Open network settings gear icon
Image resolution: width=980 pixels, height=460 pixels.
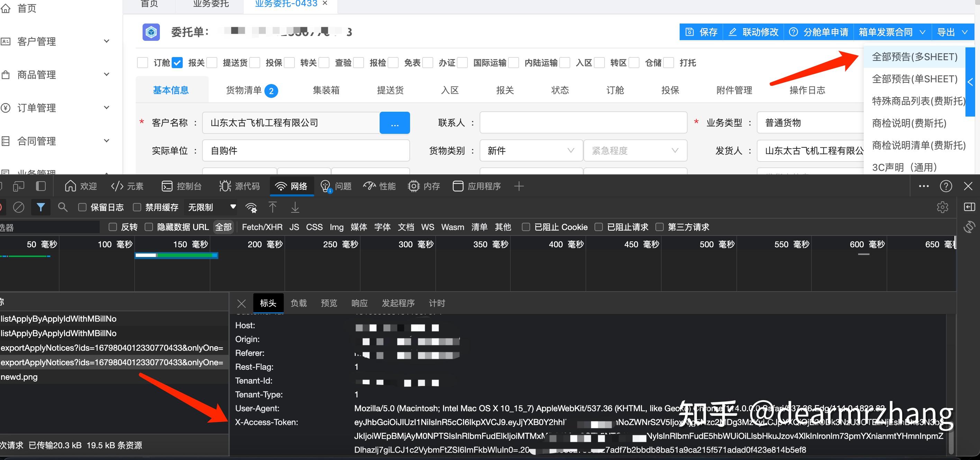tap(942, 207)
